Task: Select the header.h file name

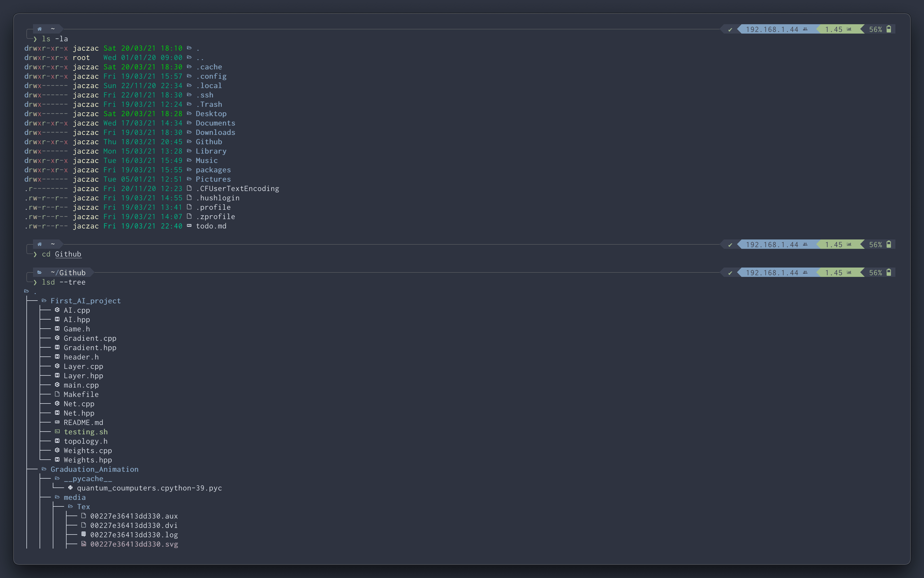Action: [x=81, y=357]
